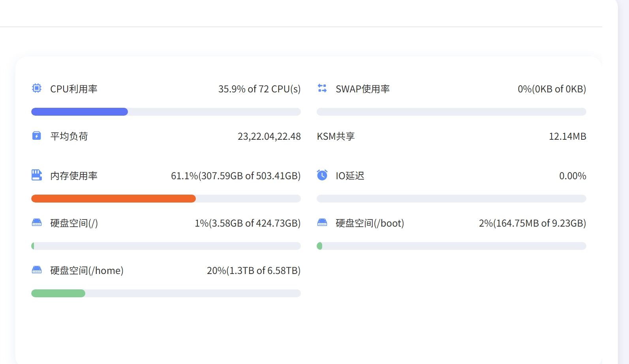Click the 硬盘空间(/boot) disk icon
Screen dimensions: 629x364
pos(322,223)
